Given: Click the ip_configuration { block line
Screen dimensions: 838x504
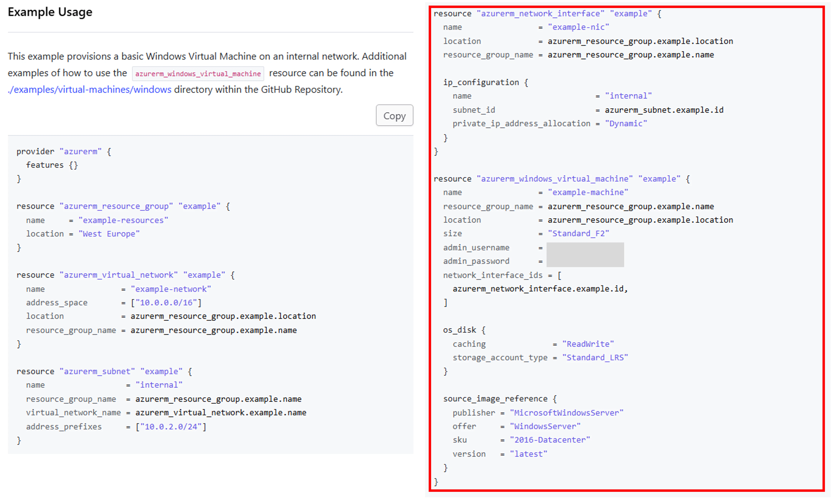Looking at the screenshot, I should (485, 82).
